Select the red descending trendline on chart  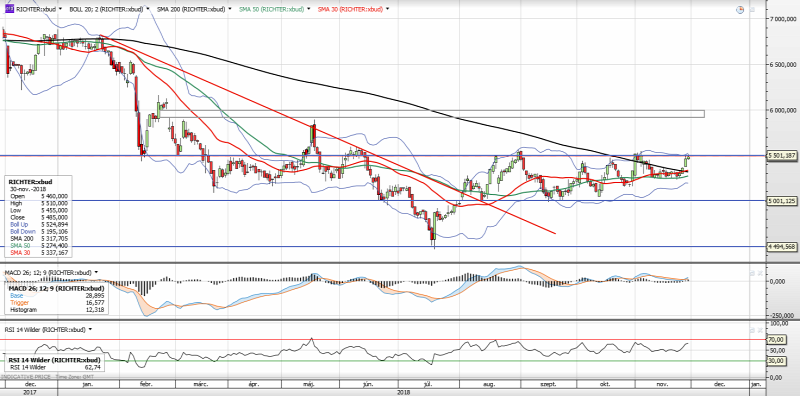(327, 135)
